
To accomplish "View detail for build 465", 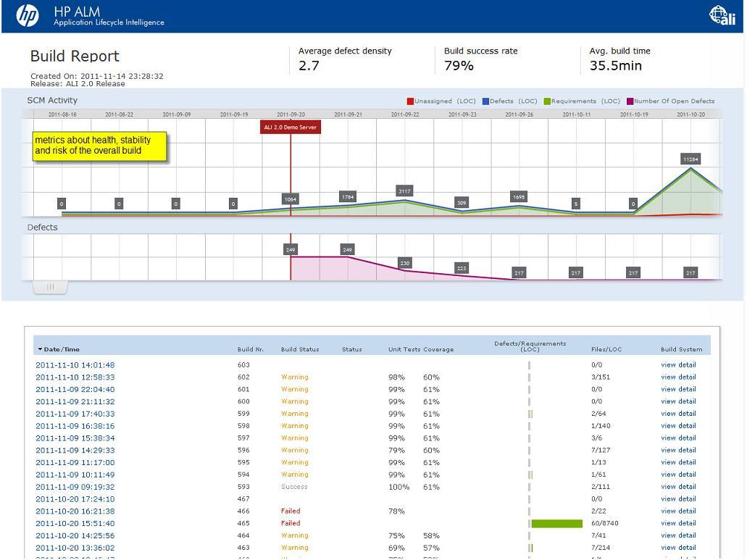I will click(x=678, y=523).
